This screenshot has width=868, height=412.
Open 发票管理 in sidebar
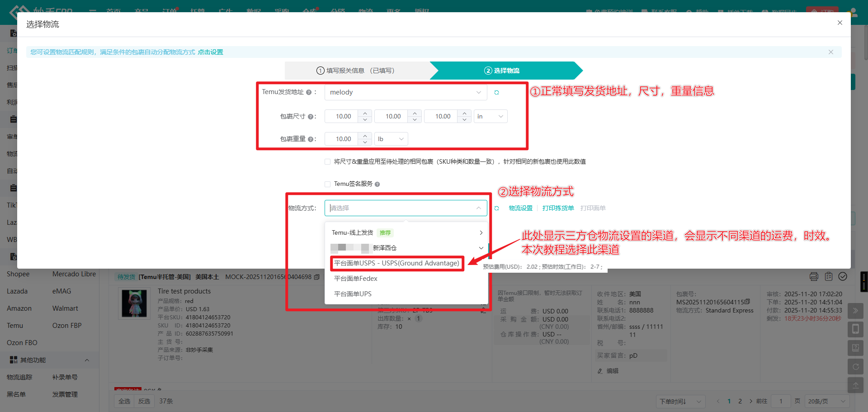65,394
